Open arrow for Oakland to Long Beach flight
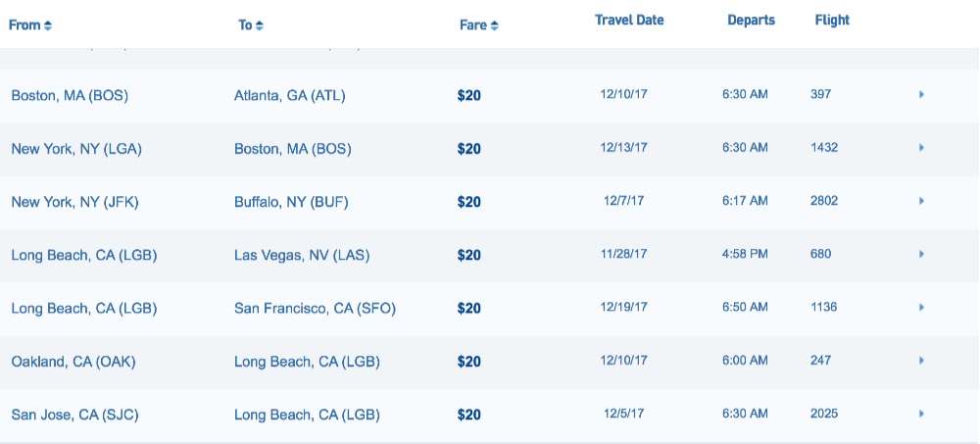This screenshot has height=444, width=980. point(921,361)
